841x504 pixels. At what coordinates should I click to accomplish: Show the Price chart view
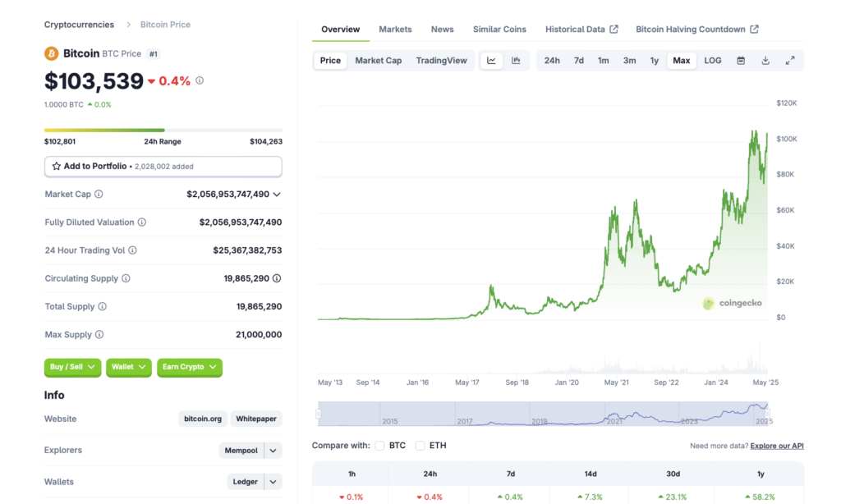coord(330,61)
